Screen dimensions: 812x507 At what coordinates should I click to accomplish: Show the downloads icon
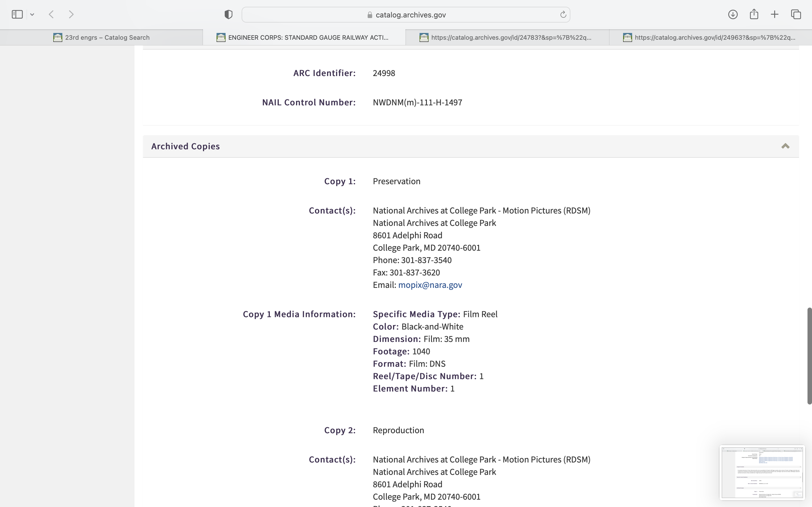(732, 14)
